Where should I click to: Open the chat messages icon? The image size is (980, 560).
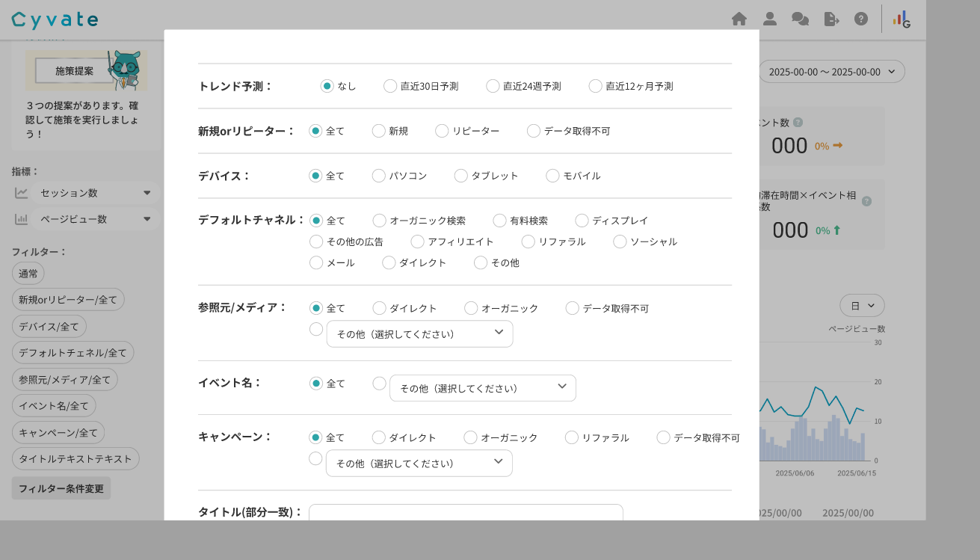[800, 19]
